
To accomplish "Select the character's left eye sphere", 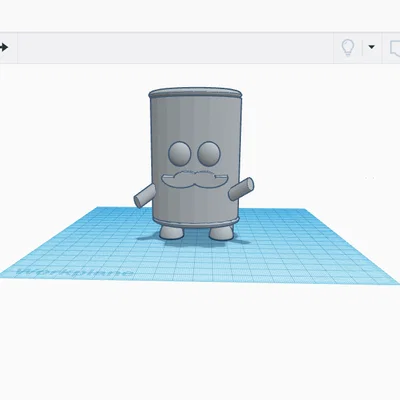I will [179, 153].
